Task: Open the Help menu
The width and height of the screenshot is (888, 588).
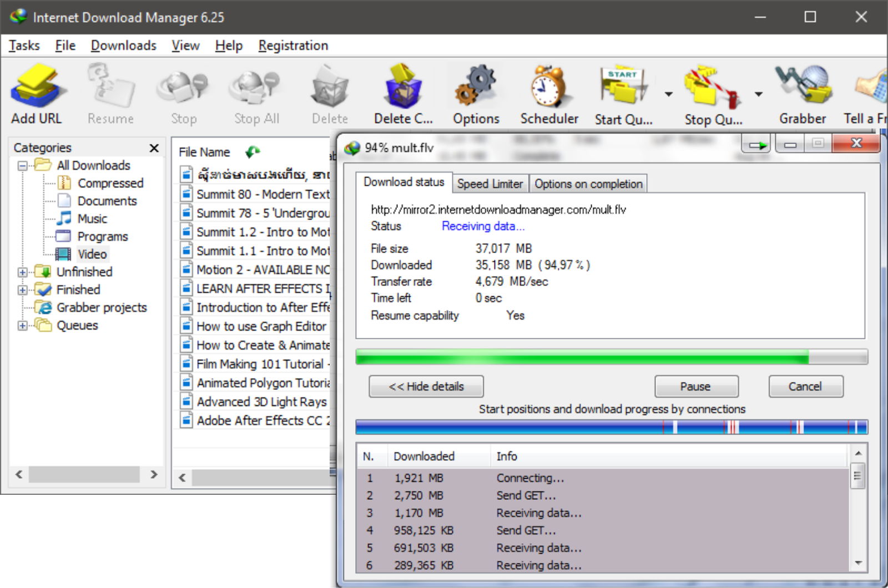Action: coord(229,45)
